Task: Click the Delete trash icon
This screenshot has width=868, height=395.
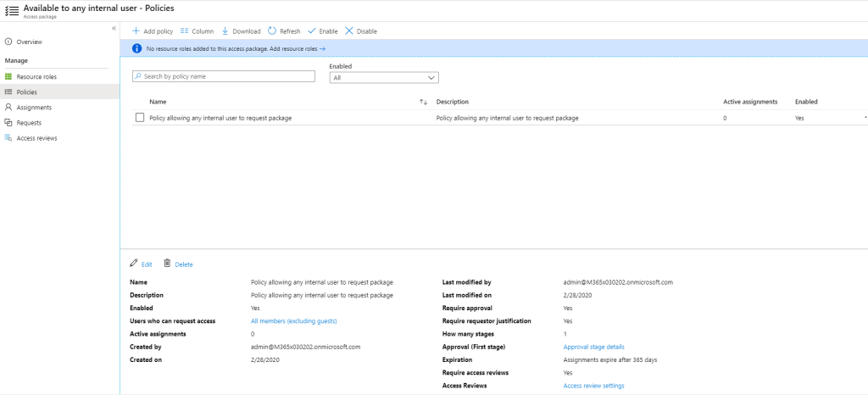Action: 167,264
